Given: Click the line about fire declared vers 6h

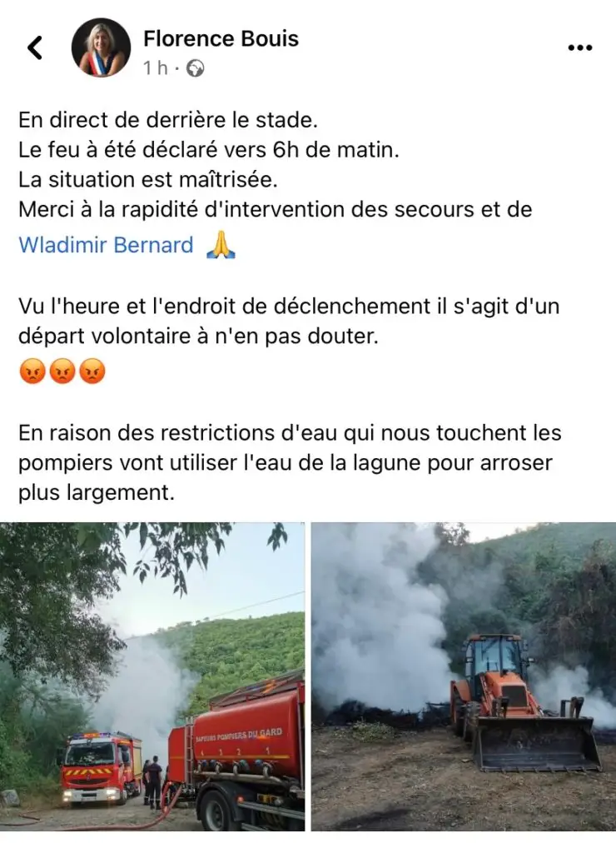Looking at the screenshot, I should pyautogui.click(x=209, y=150).
